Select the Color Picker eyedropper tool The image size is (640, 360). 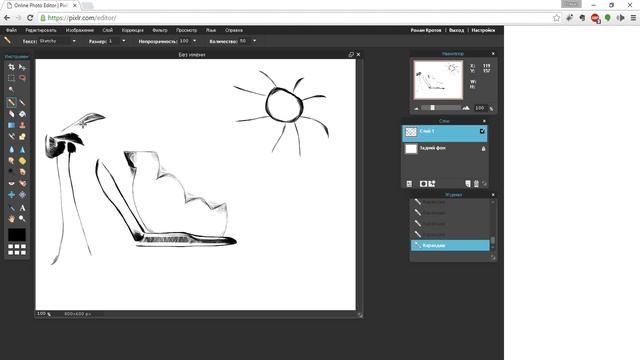[11, 208]
